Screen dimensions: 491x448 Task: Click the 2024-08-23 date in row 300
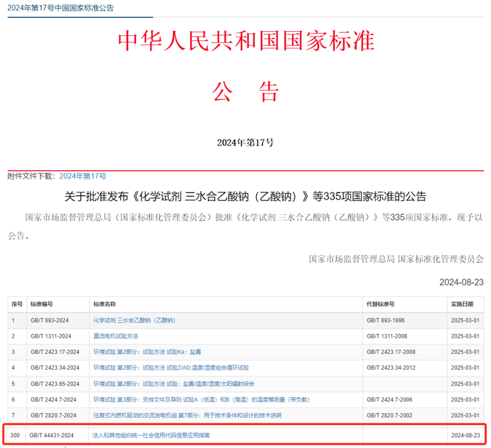tap(464, 435)
